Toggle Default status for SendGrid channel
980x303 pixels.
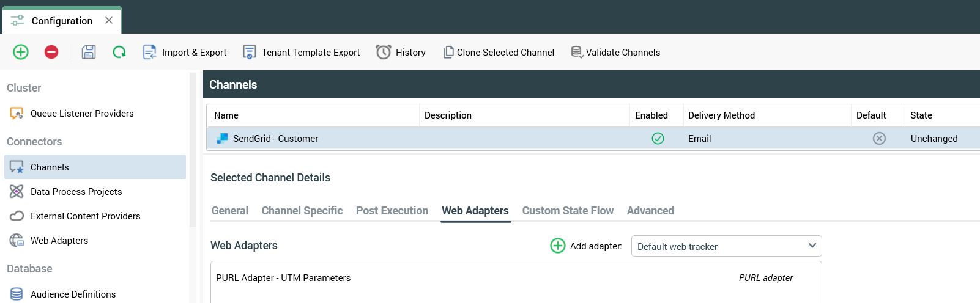click(879, 139)
